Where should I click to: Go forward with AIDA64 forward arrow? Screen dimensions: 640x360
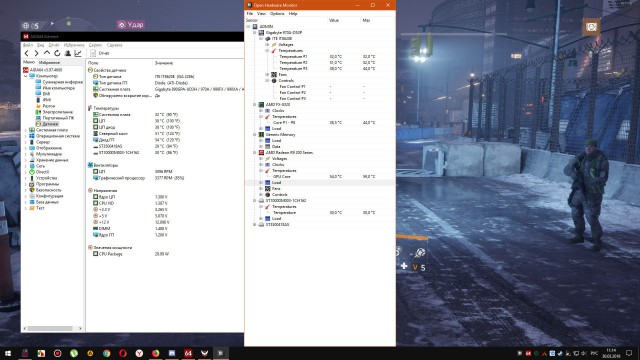coord(36,53)
